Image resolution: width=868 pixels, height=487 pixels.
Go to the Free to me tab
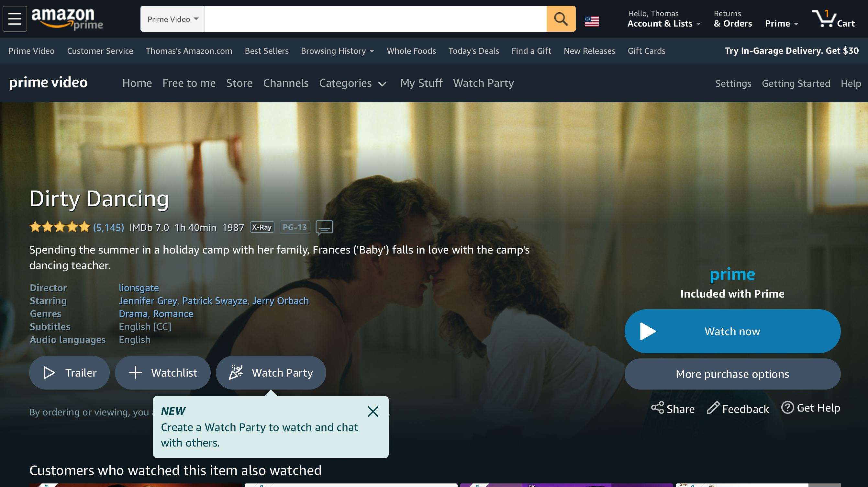189,83
